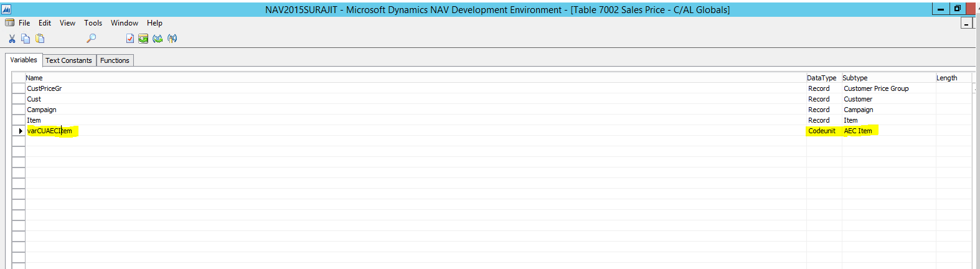Open the Tools menu
980x269 pixels.
click(x=93, y=23)
